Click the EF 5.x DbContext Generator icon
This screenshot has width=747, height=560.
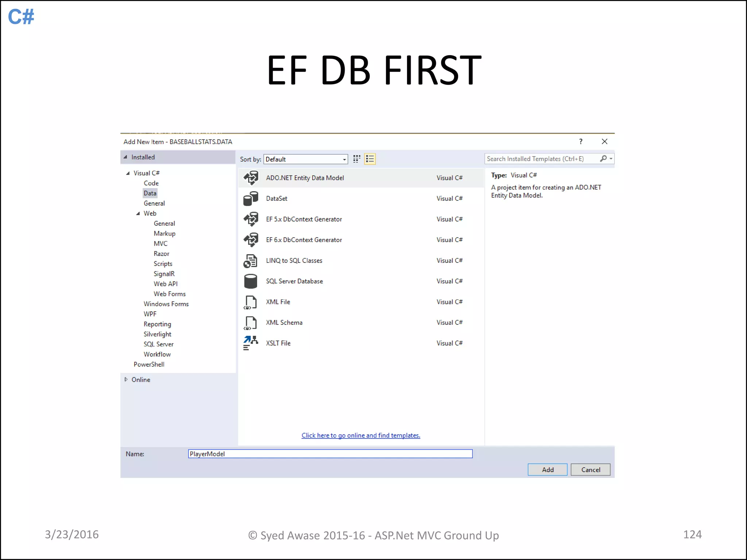click(x=251, y=219)
